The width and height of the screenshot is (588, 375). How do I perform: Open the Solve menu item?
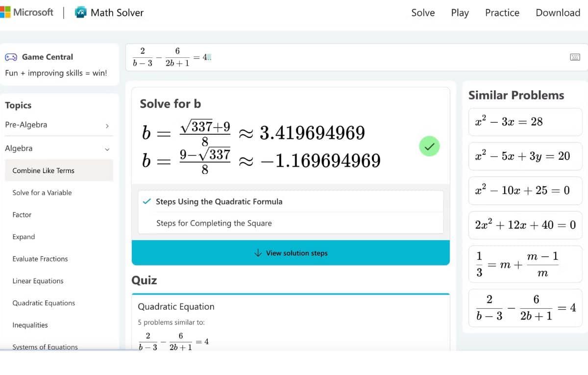423,13
